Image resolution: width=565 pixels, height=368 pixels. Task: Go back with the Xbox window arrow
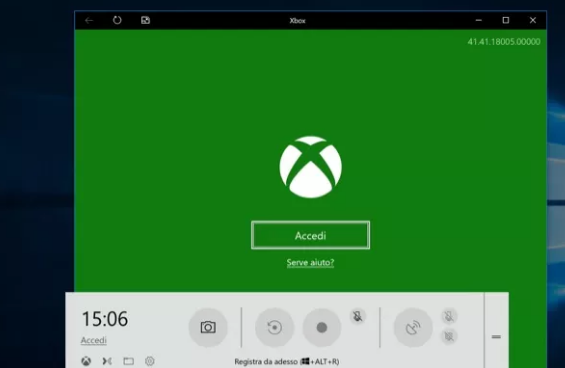(89, 21)
